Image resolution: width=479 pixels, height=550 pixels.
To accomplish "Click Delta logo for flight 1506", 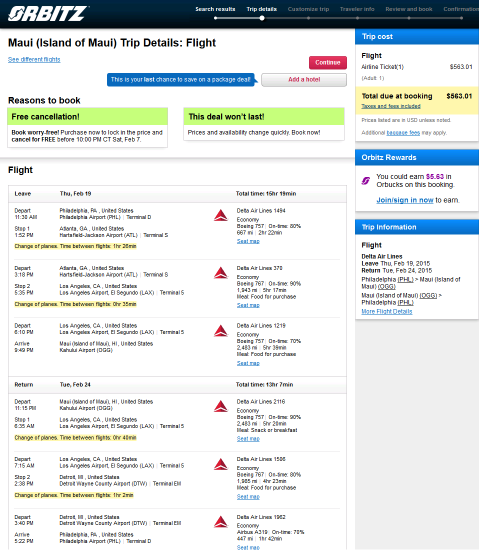I will (x=221, y=464).
